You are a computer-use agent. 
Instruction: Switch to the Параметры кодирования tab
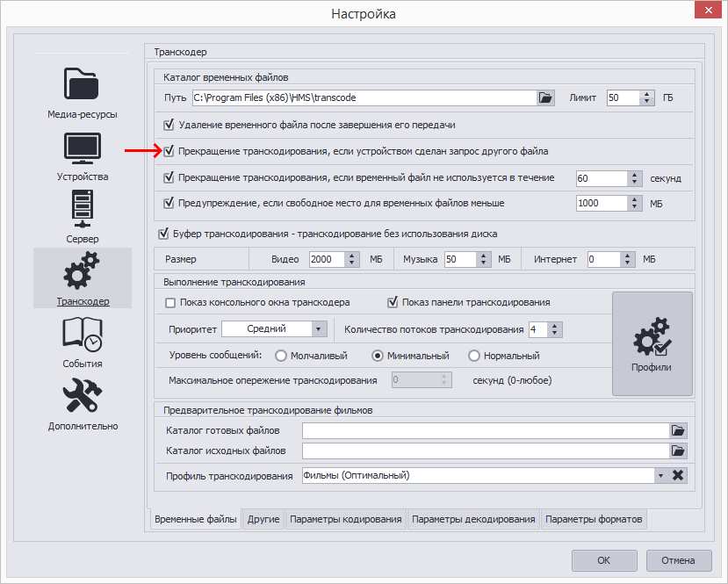(x=346, y=519)
